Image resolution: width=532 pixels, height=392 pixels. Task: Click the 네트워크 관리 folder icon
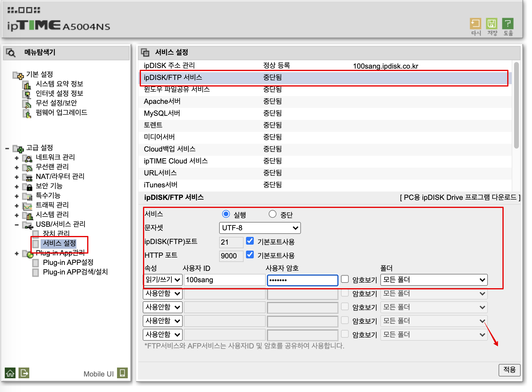pos(27,158)
